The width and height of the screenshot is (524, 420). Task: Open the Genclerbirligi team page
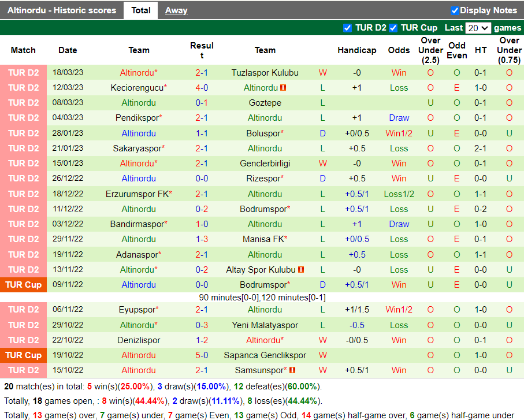(265, 163)
